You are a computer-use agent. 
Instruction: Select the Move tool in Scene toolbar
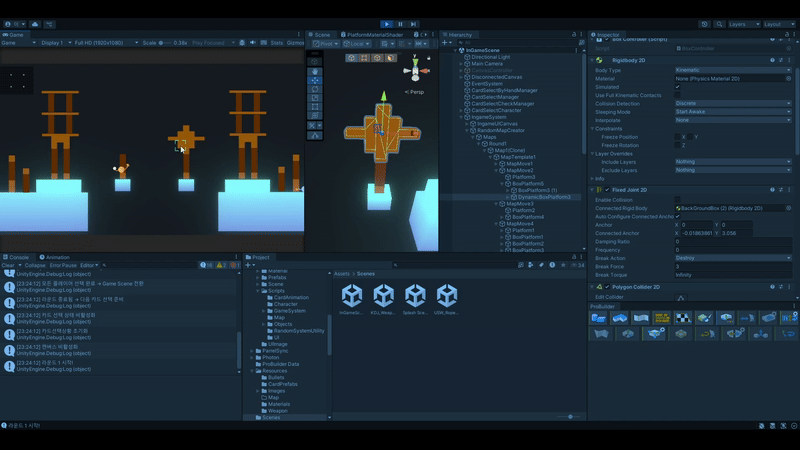click(315, 80)
